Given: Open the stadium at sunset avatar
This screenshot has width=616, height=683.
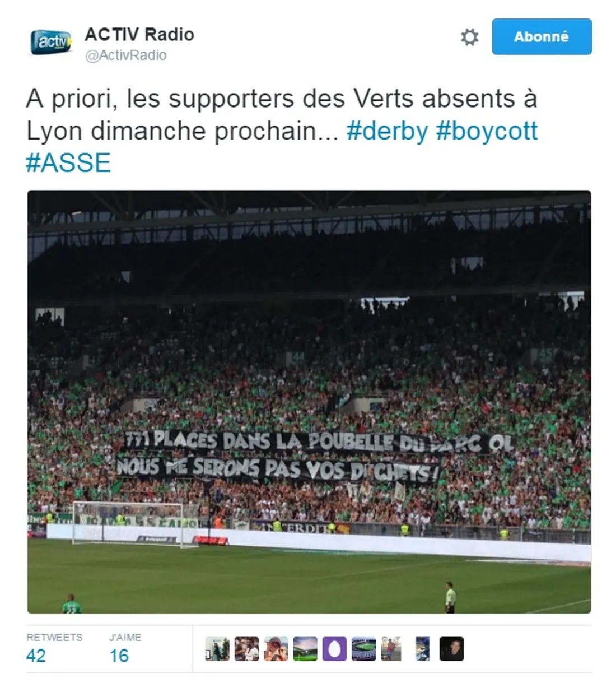Looking at the screenshot, I should (x=305, y=649).
